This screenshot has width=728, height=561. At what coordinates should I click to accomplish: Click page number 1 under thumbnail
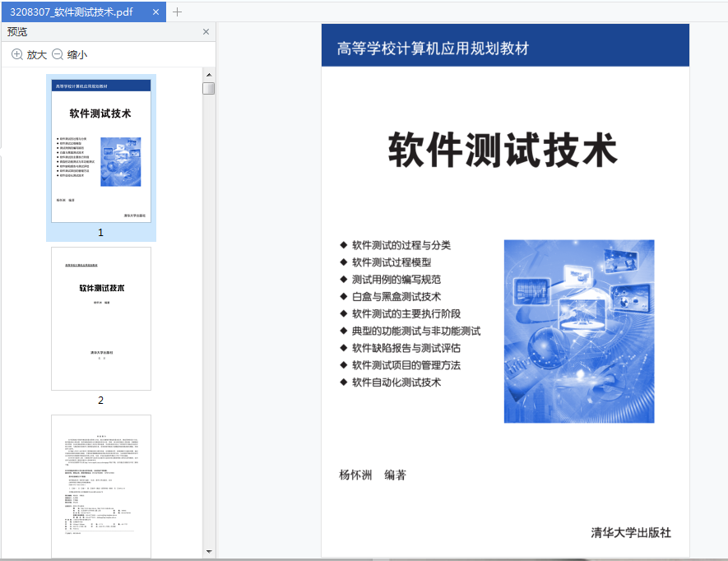(100, 233)
